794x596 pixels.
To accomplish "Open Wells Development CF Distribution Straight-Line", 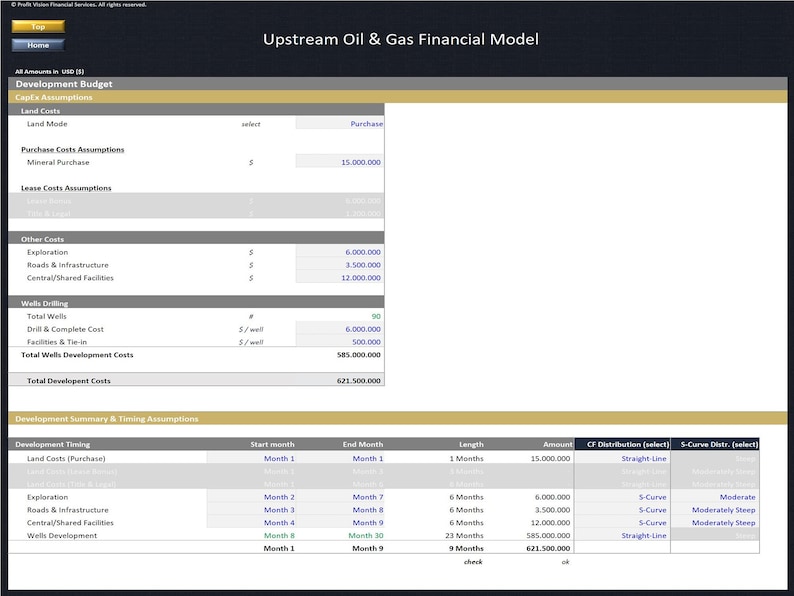I will [x=622, y=535].
